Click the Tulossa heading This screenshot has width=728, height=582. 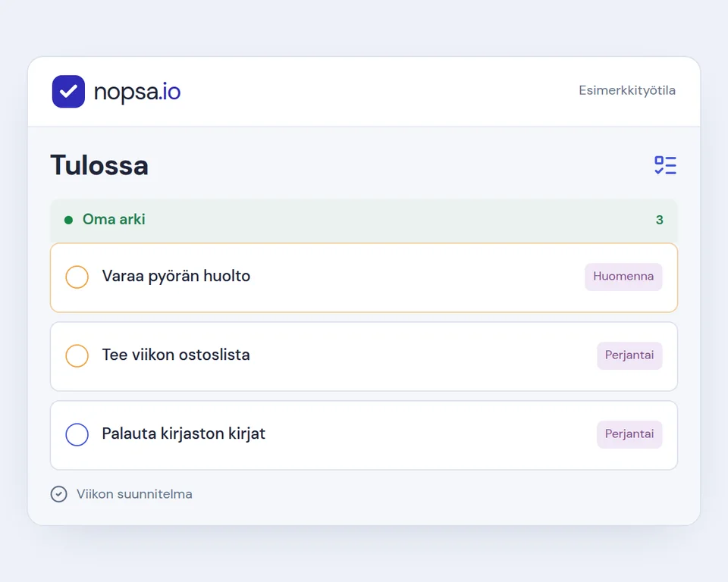(99, 165)
